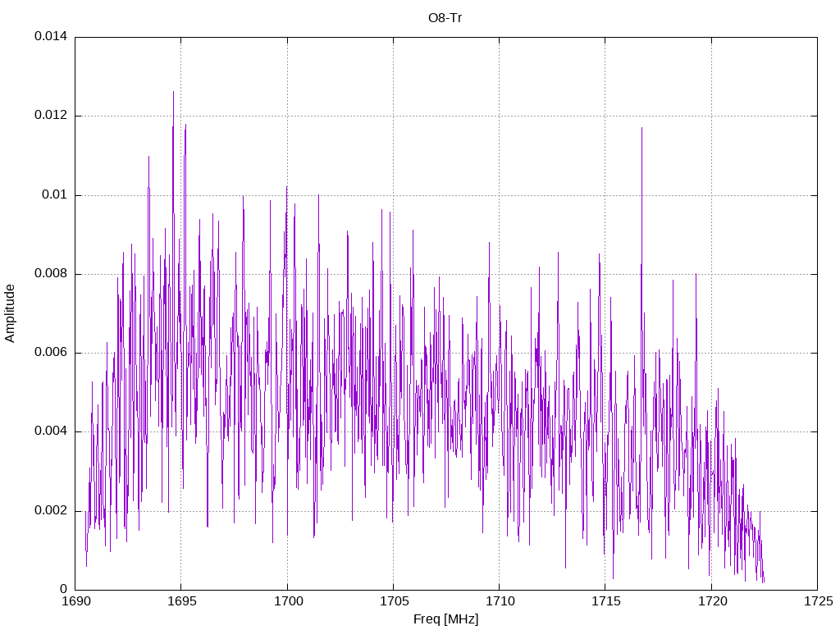Click the 1715 x-axis tick label
The image size is (840, 630).
[606, 601]
